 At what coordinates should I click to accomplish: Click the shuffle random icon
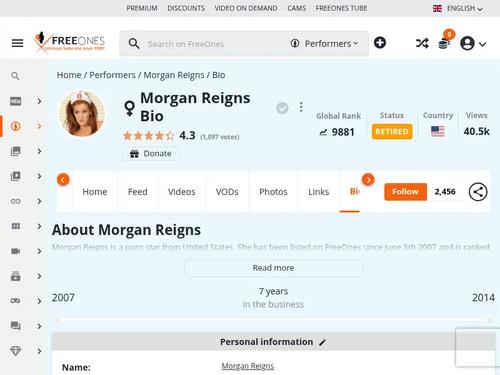(422, 43)
